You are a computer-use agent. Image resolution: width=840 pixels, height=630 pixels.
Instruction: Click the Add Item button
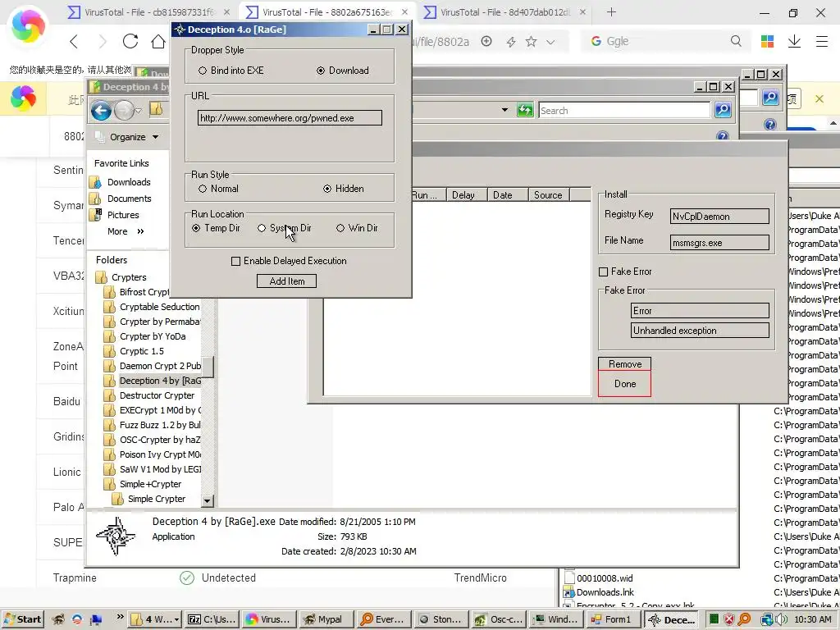pos(286,281)
